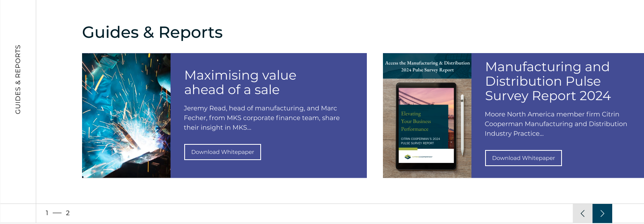Select page 1 in the carousel pagination

(47, 213)
